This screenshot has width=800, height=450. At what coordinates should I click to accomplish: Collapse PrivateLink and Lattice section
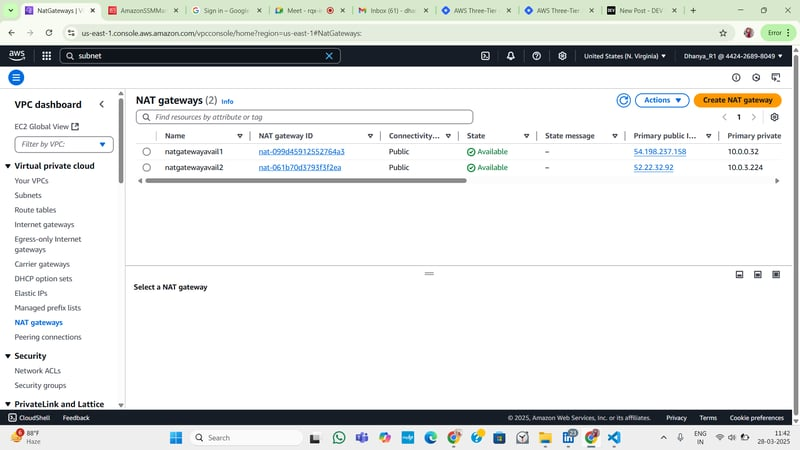8,404
